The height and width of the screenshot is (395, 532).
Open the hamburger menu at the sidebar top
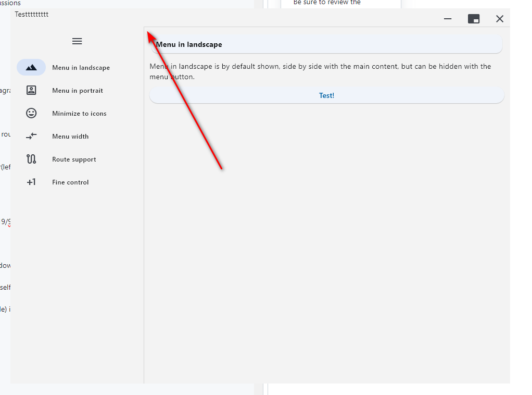(x=77, y=41)
